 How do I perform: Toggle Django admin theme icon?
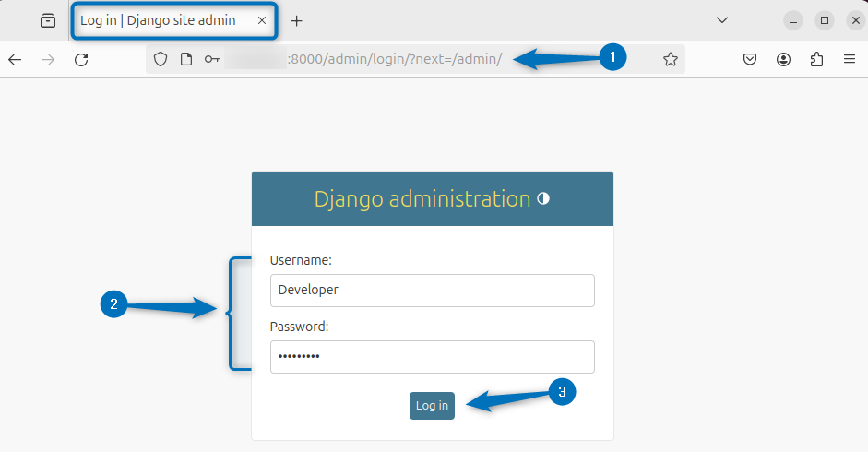tap(543, 198)
